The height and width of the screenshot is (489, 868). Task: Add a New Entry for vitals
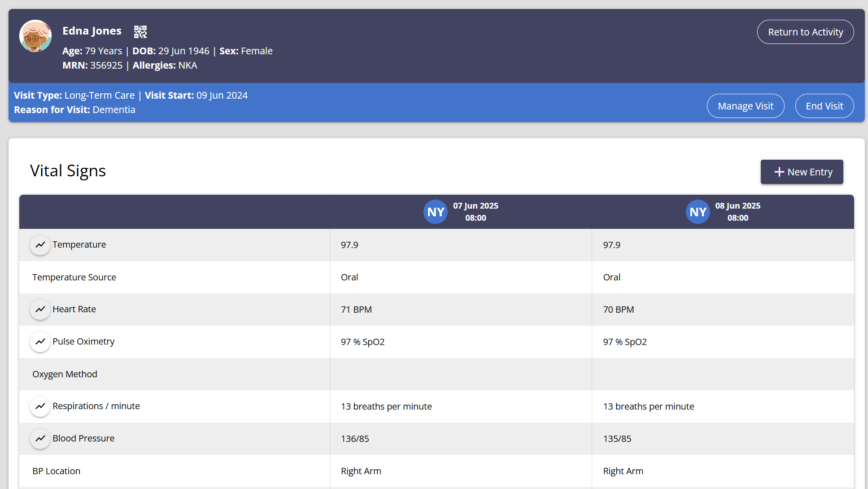pos(802,172)
